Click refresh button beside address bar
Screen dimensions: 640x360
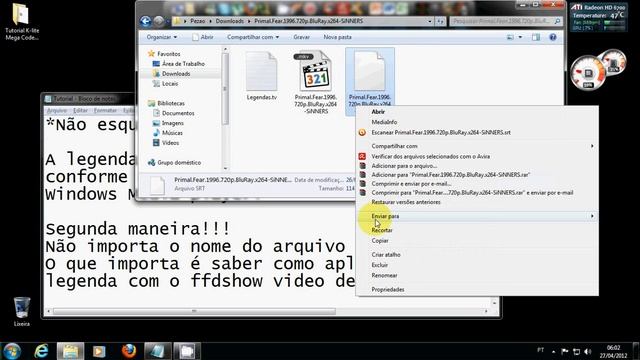(x=440, y=21)
